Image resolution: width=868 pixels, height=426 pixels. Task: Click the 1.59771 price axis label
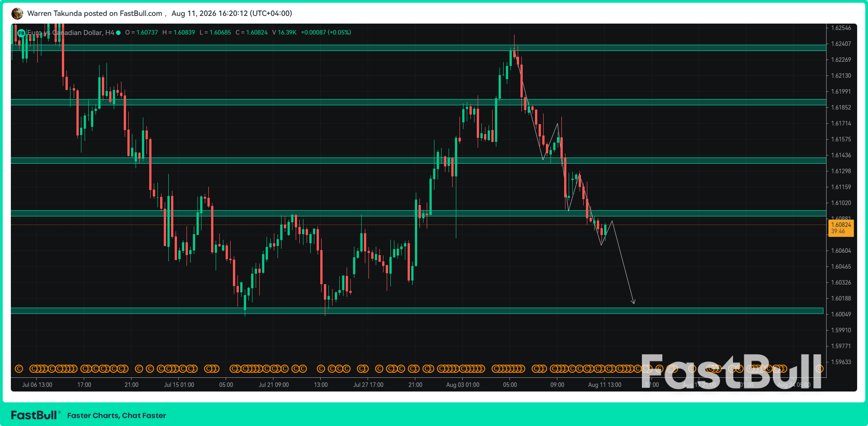(841, 346)
